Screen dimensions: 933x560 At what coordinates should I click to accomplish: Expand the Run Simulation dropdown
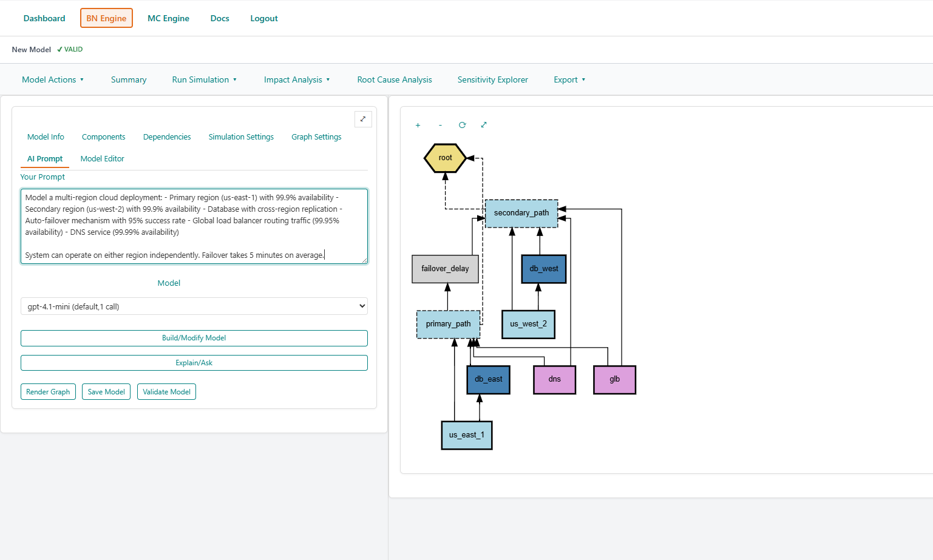[x=204, y=79]
